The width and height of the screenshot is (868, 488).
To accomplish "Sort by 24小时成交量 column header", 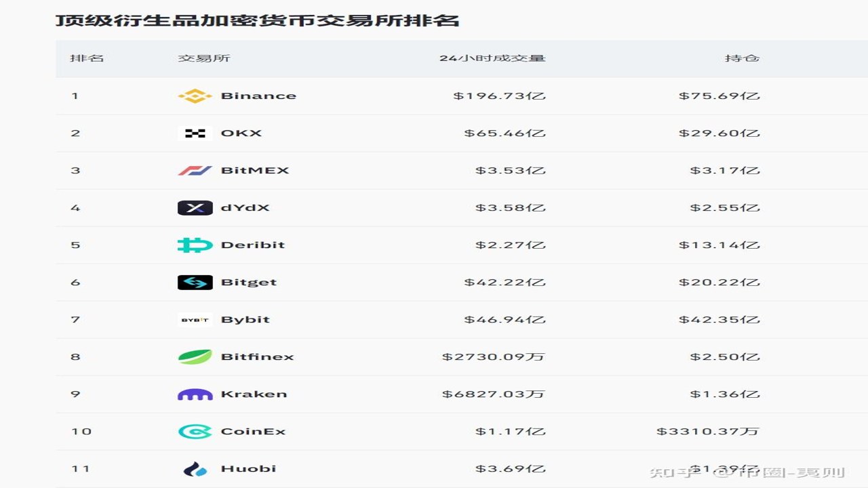I will [x=492, y=58].
